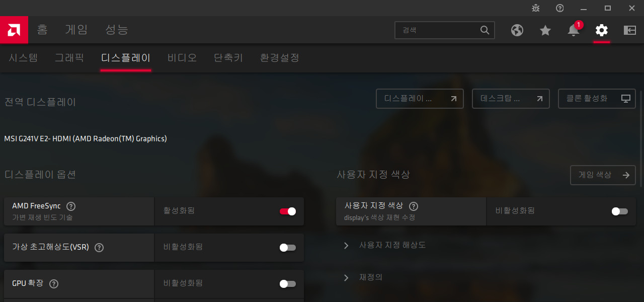Image resolution: width=644 pixels, height=302 pixels.
Task: Disable the AMD FreeSync toggle
Action: [288, 211]
